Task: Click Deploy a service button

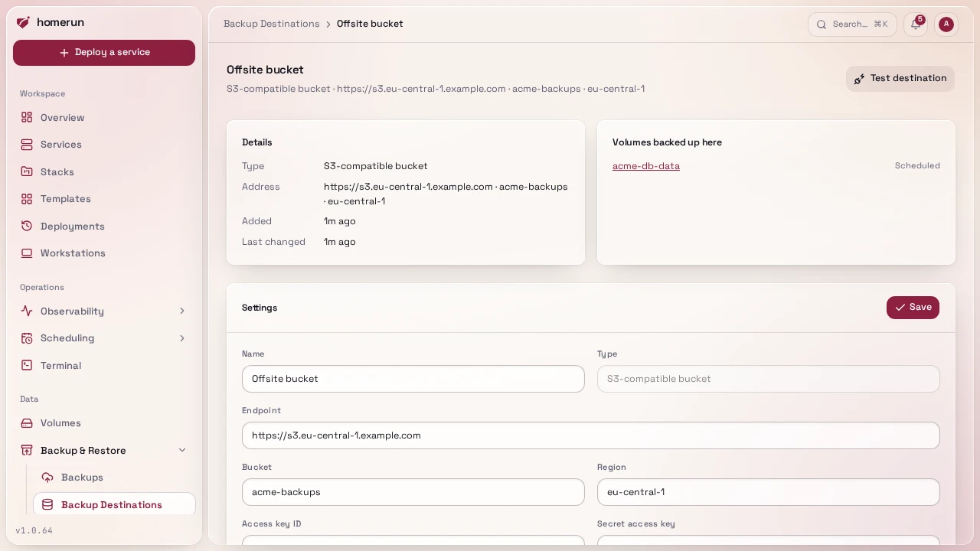Action: [x=104, y=53]
